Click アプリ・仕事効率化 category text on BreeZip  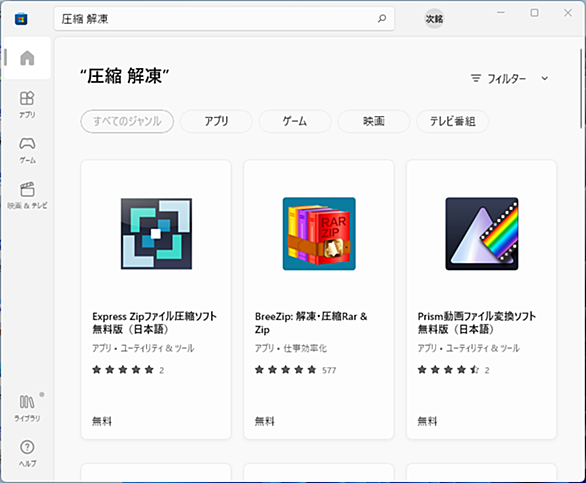[290, 348]
